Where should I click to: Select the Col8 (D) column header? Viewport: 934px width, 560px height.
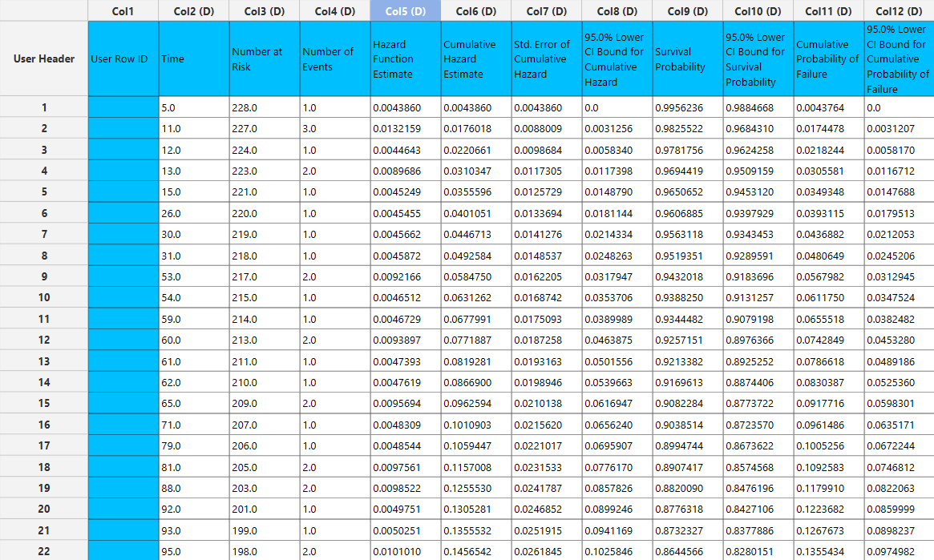tap(617, 10)
